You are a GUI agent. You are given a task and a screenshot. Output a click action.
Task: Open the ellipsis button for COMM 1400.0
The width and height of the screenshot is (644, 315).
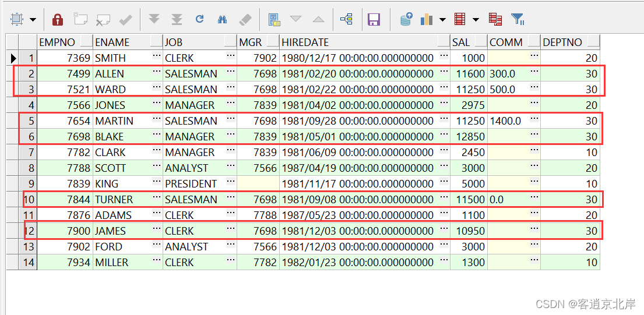pos(534,118)
